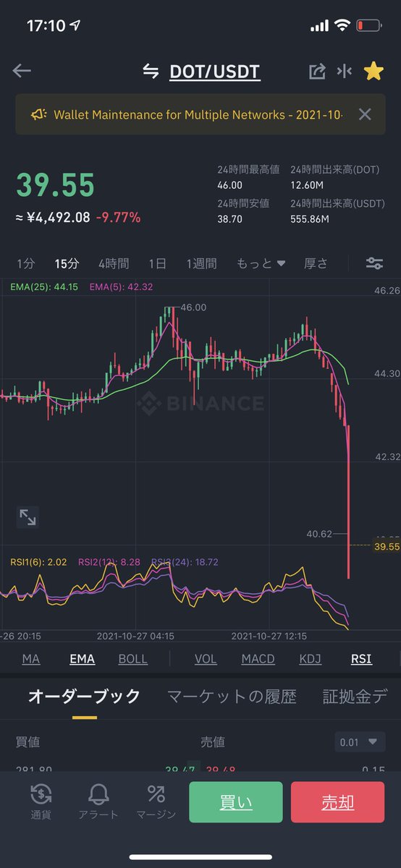Expand chart to fullscreen

pyautogui.click(x=28, y=516)
